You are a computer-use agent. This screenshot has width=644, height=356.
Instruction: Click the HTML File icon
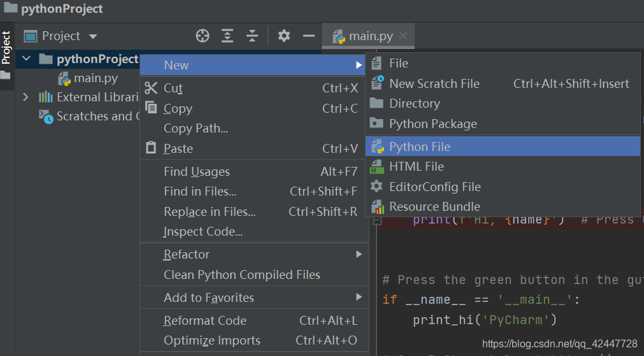tap(376, 167)
